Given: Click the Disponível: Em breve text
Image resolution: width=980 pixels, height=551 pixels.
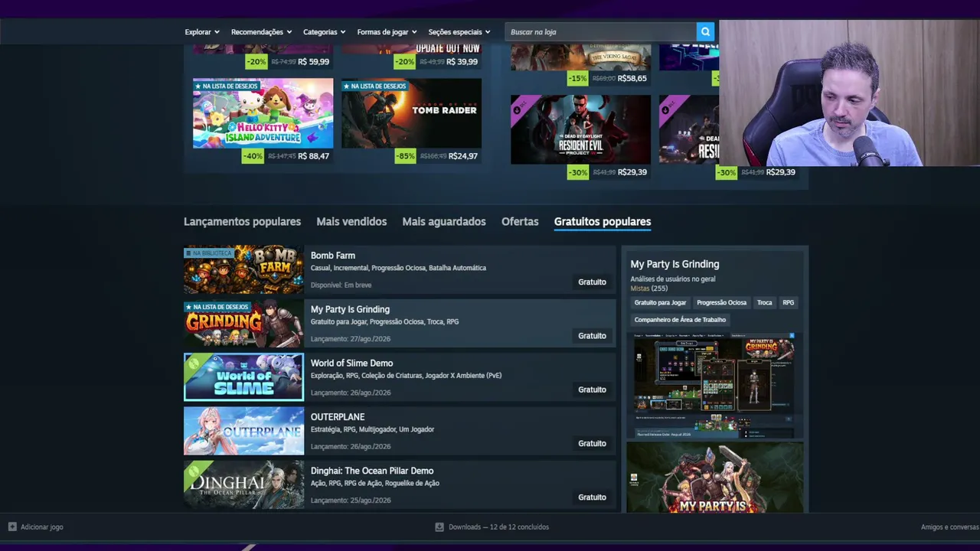Looking at the screenshot, I should (341, 285).
